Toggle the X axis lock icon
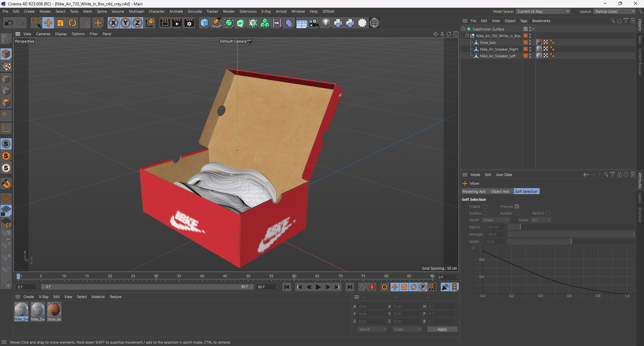This screenshot has height=346, width=644. pos(113,23)
